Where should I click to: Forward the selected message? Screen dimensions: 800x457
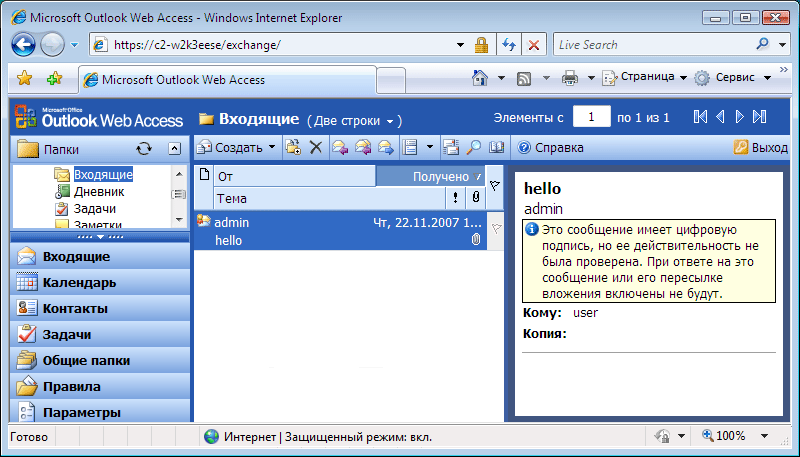coord(386,147)
